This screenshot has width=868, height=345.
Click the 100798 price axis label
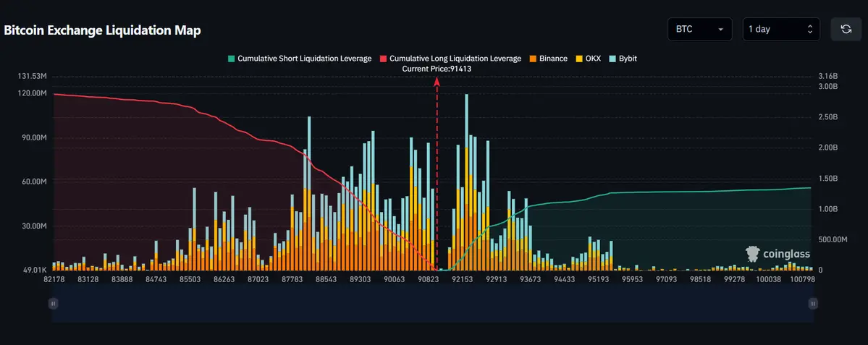pyautogui.click(x=802, y=280)
